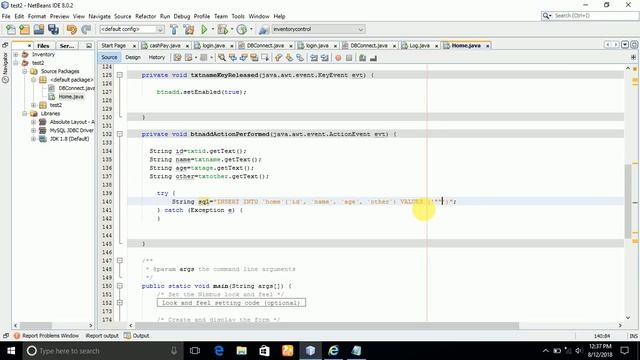Click the Profile Project clock icon
This screenshot has width=640, height=360.
(x=242, y=29)
